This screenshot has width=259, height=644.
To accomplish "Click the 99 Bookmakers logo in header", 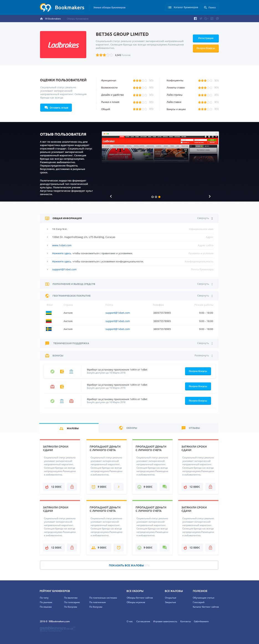I will point(62,7).
